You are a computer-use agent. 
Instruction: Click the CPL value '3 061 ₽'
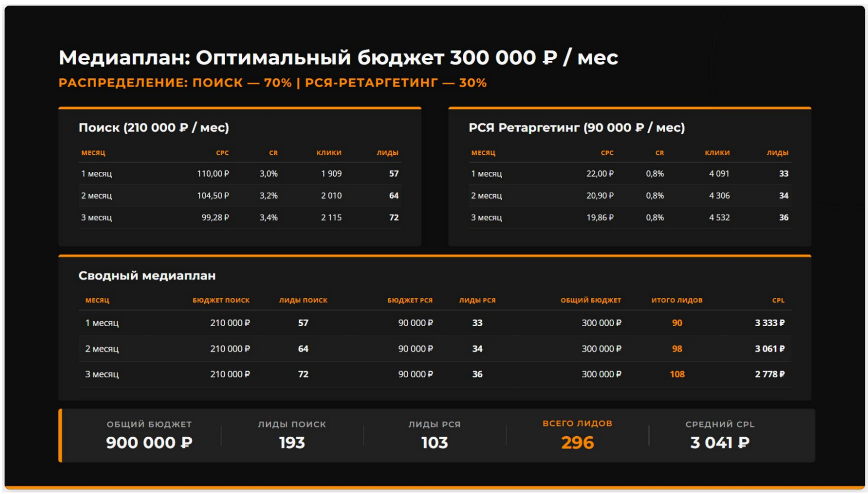tap(770, 349)
